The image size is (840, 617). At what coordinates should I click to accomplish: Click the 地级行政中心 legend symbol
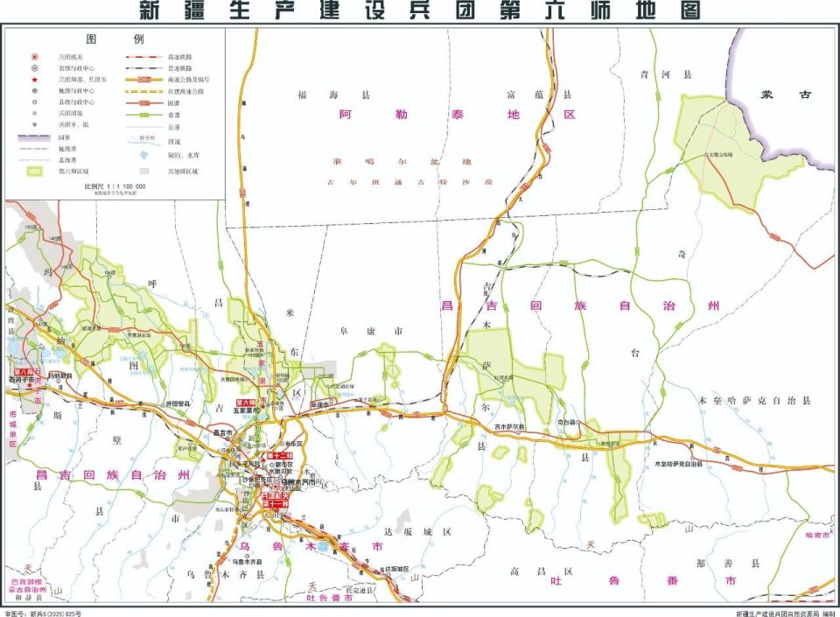[x=35, y=90]
